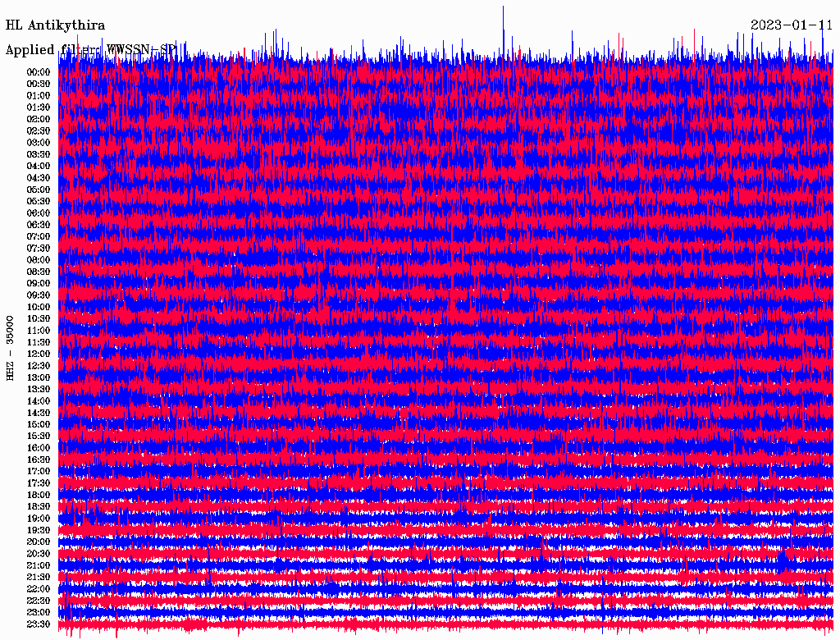The image size is (840, 640).
Task: Select the 12:30 time label
Action: pyautogui.click(x=39, y=366)
